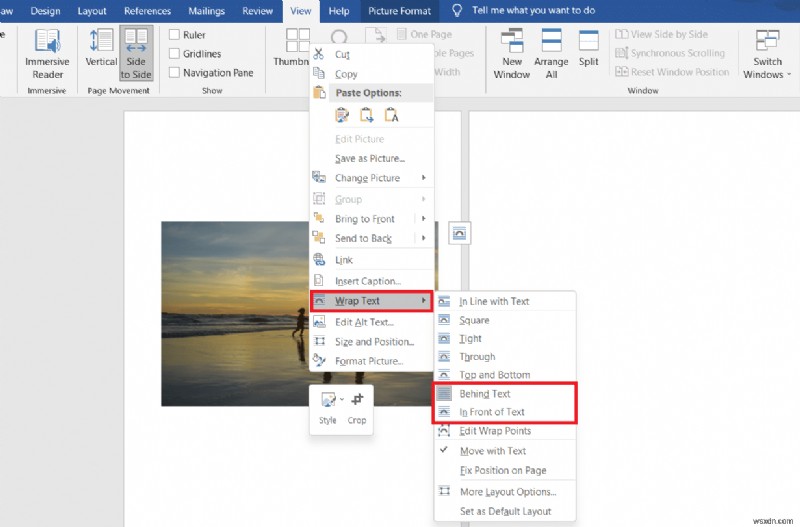Image resolution: width=800 pixels, height=527 pixels.
Task: Click the Square wrap icon
Action: pyautogui.click(x=444, y=320)
